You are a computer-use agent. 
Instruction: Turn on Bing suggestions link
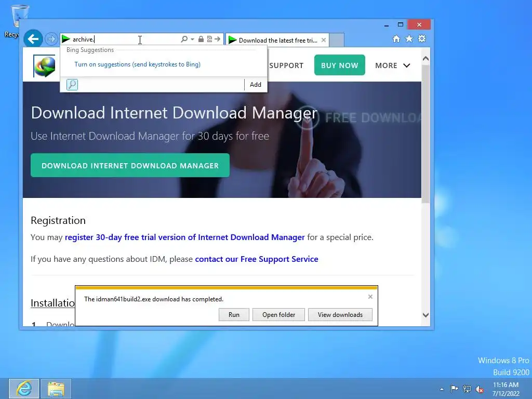(x=137, y=64)
